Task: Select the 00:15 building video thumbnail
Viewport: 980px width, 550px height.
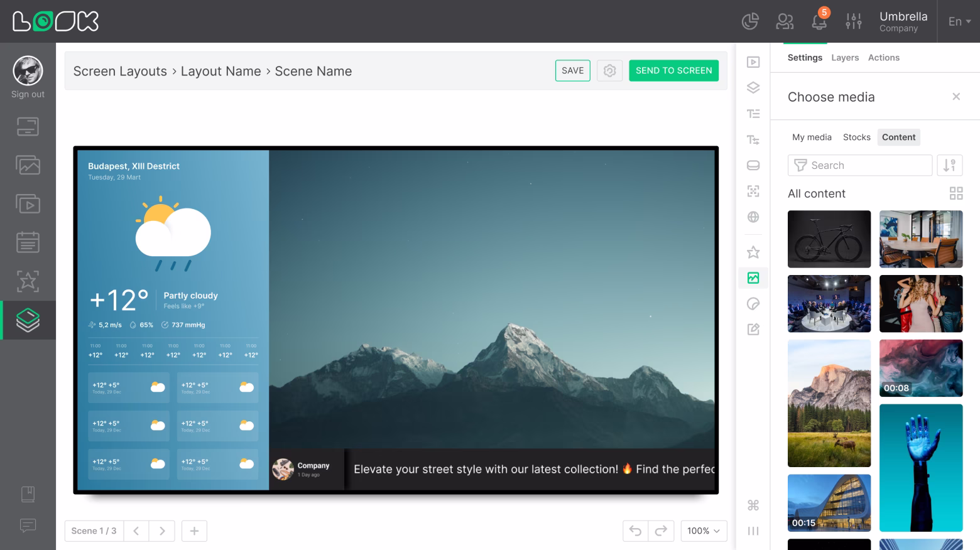Action: 829,503
